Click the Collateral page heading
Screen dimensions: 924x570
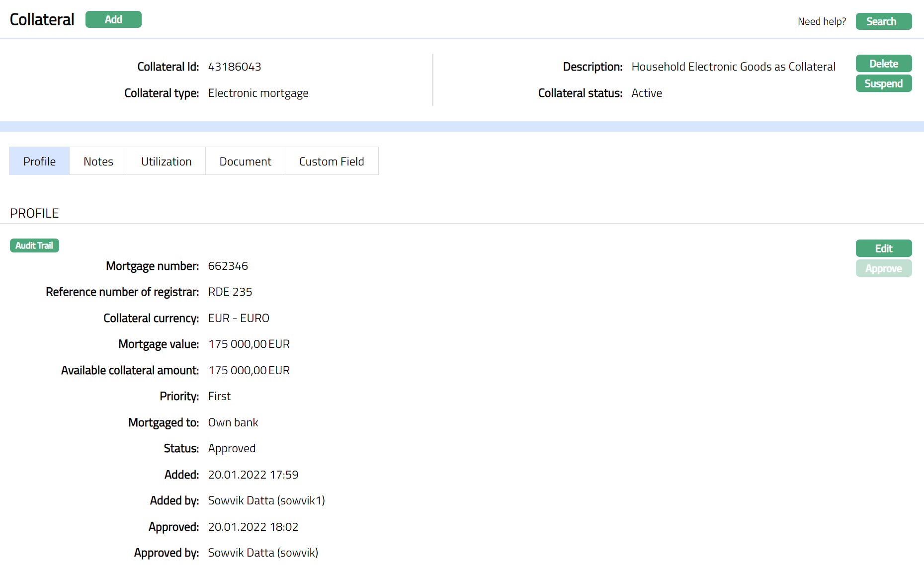tap(42, 19)
